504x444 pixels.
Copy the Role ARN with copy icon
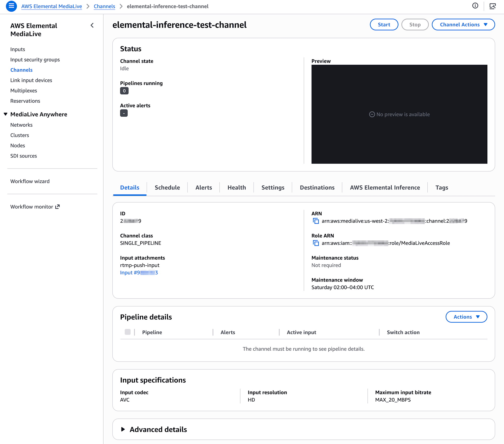point(316,243)
